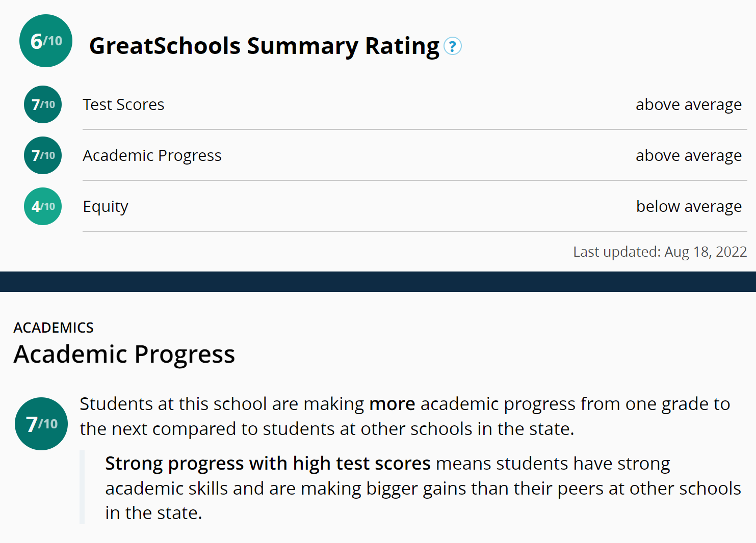Viewport: 756px width, 543px height.
Task: Click the sentence starting "Students at this school"
Action: [x=222, y=404]
